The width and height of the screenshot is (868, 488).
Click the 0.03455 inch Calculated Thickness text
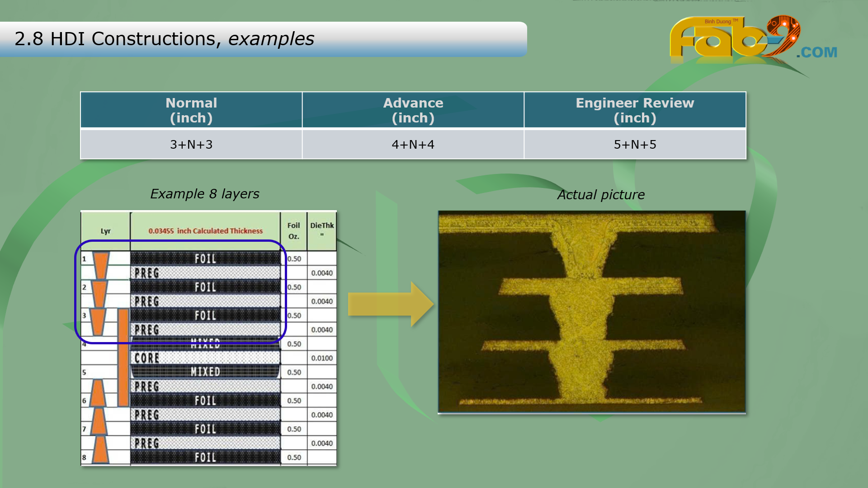[205, 231]
